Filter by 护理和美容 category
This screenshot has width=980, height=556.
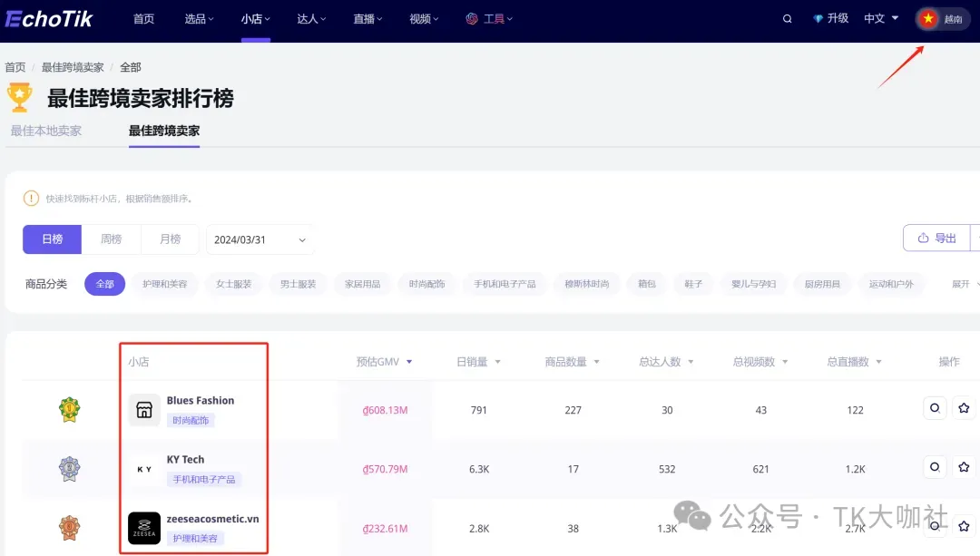tap(165, 284)
